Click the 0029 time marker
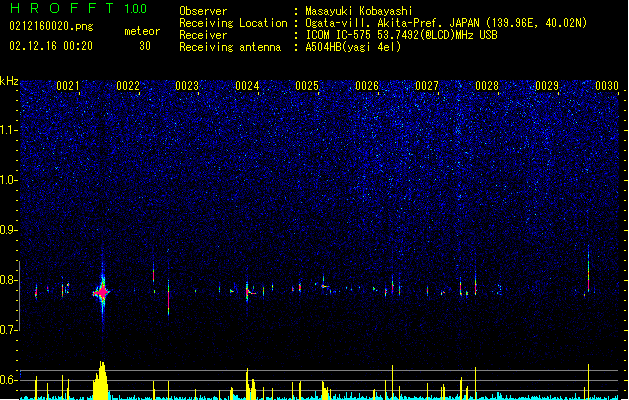 coord(547,86)
